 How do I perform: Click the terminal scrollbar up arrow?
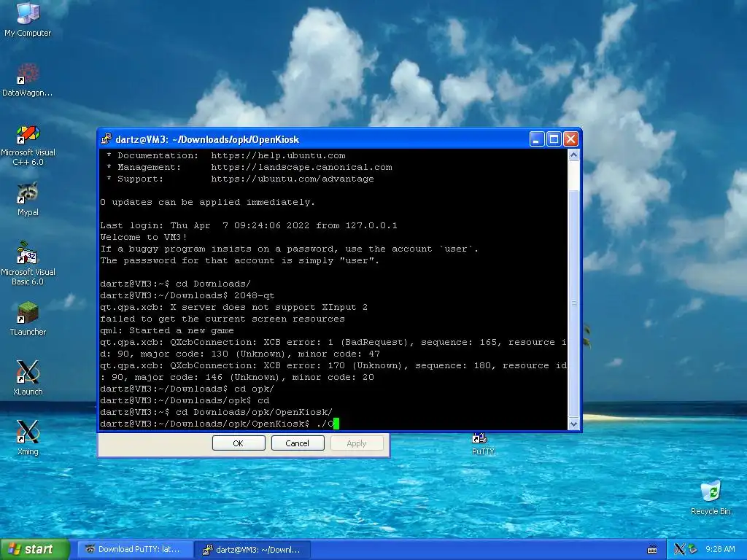573,155
